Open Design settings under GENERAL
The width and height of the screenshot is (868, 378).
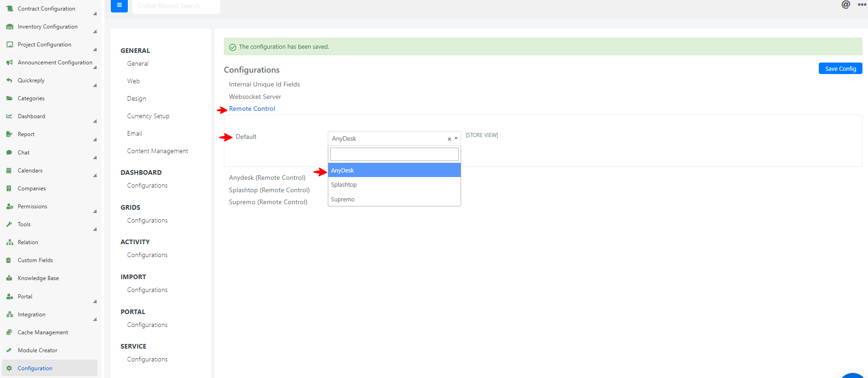[137, 98]
